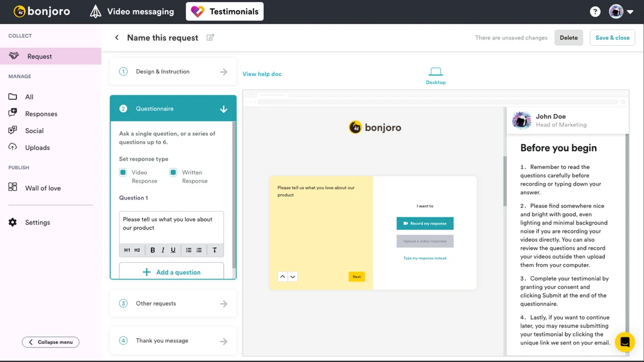Image resolution: width=644 pixels, height=362 pixels.
Task: Toggle italic formatting in question editor
Action: [x=163, y=250]
